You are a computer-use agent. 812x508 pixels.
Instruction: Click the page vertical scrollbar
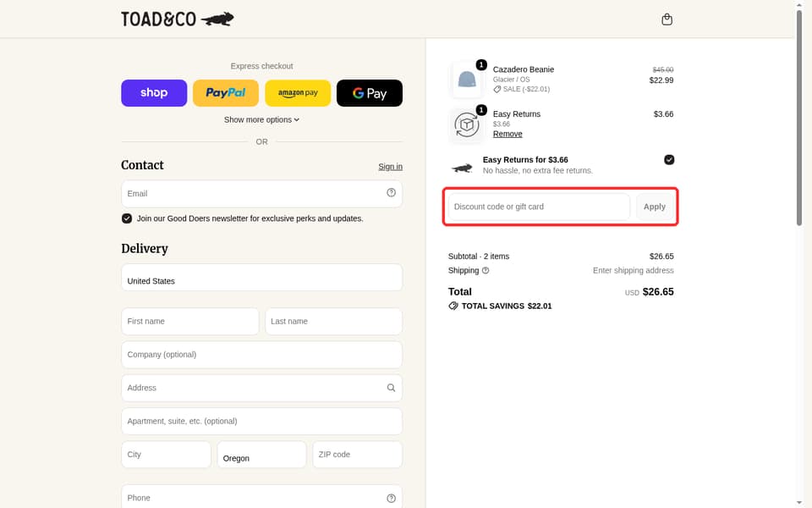point(799,119)
